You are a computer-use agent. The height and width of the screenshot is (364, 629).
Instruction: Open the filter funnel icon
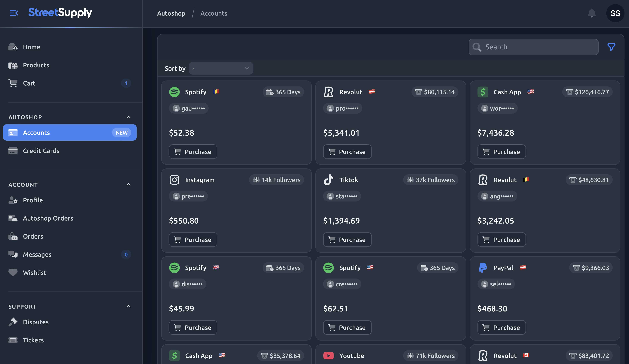pyautogui.click(x=611, y=47)
